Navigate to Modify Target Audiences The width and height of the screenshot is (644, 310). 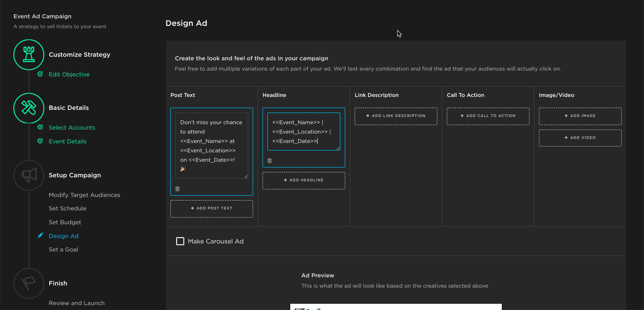point(85,195)
